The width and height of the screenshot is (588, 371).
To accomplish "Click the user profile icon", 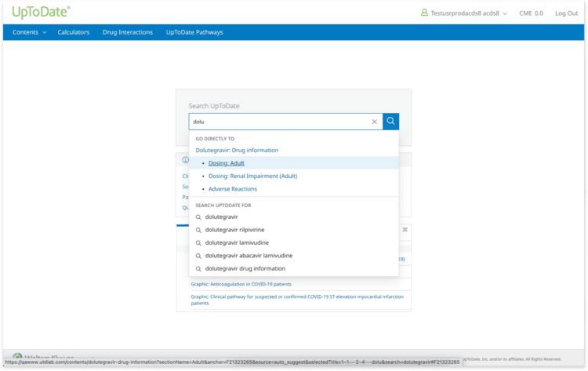I will [424, 13].
